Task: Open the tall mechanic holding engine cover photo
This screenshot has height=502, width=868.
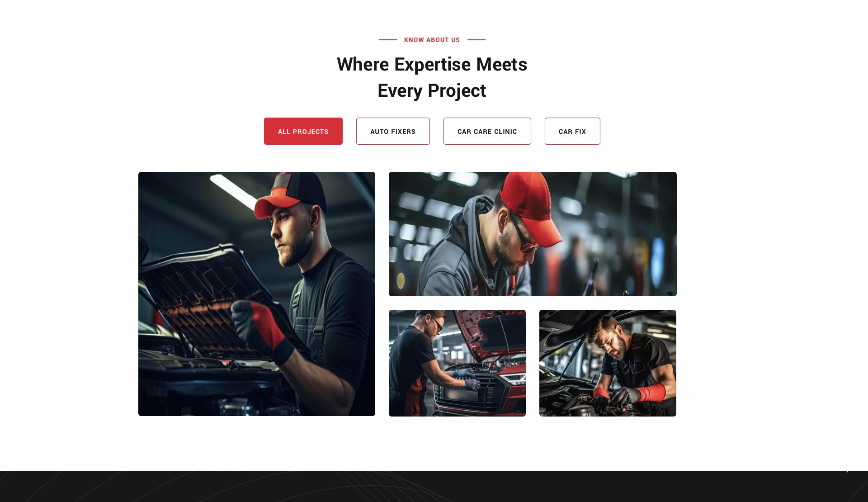Action: [257, 294]
